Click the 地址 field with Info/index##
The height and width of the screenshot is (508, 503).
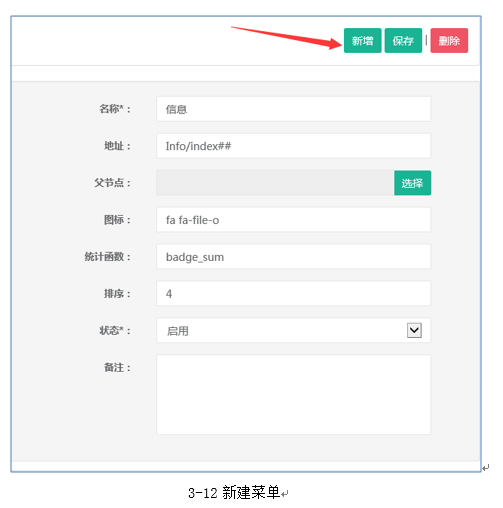[x=293, y=146]
